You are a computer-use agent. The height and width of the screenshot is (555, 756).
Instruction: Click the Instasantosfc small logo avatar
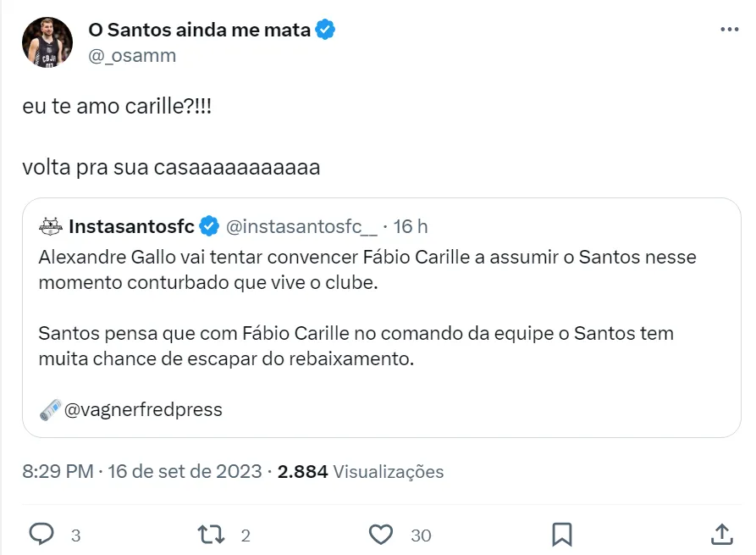pyautogui.click(x=52, y=227)
